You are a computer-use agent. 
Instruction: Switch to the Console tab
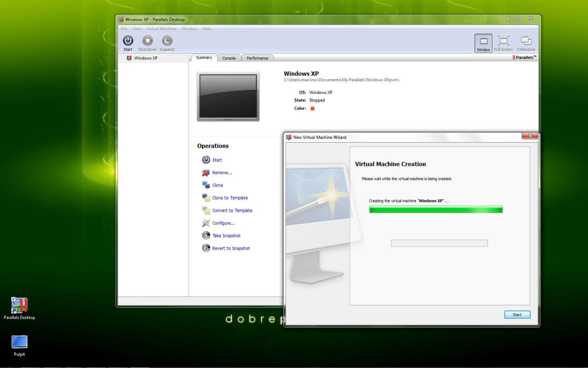click(229, 58)
